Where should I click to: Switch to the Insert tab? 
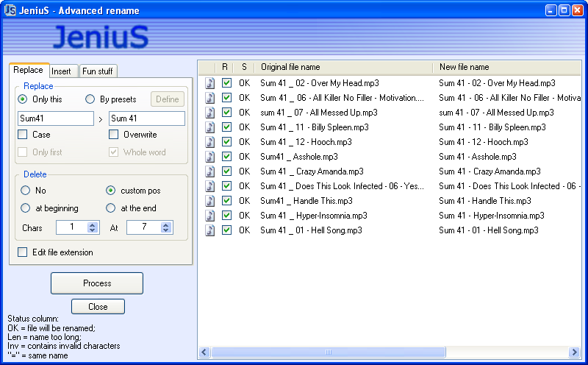coord(64,71)
